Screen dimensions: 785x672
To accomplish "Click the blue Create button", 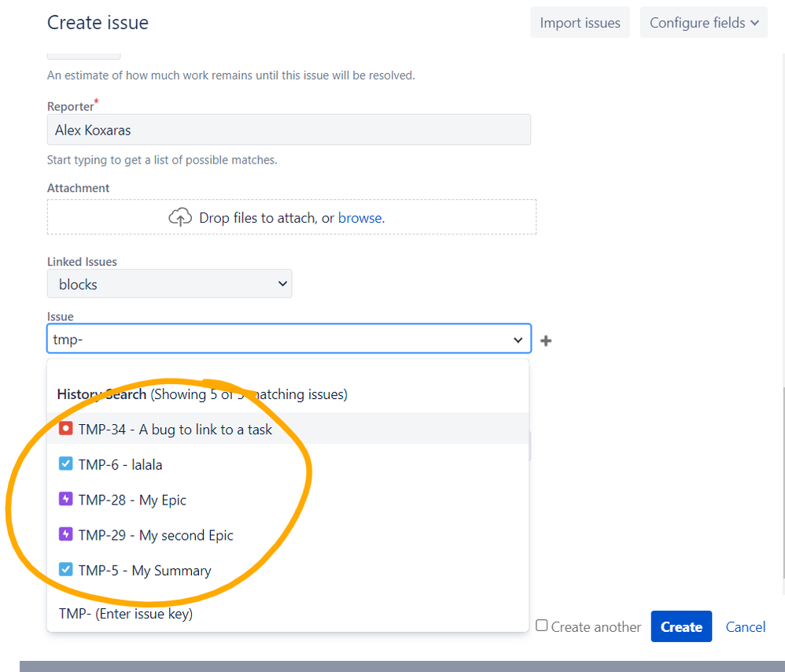I will point(681,626).
